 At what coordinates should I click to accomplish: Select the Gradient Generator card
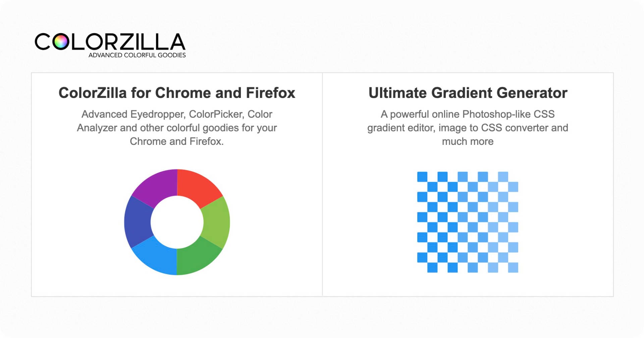click(x=468, y=184)
